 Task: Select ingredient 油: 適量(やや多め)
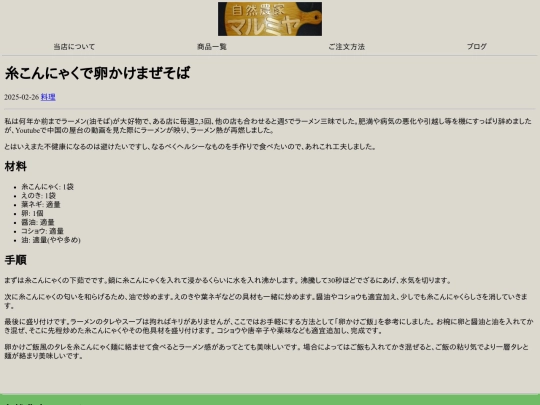point(51,240)
